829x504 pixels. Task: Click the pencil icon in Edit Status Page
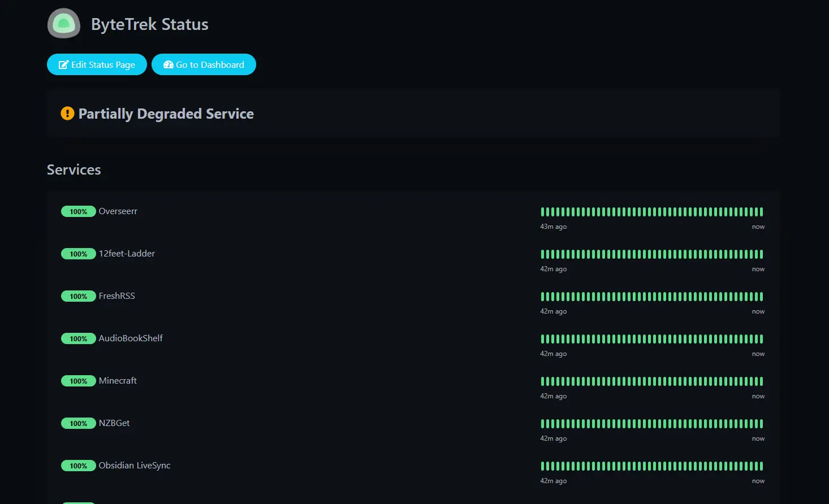pos(63,65)
